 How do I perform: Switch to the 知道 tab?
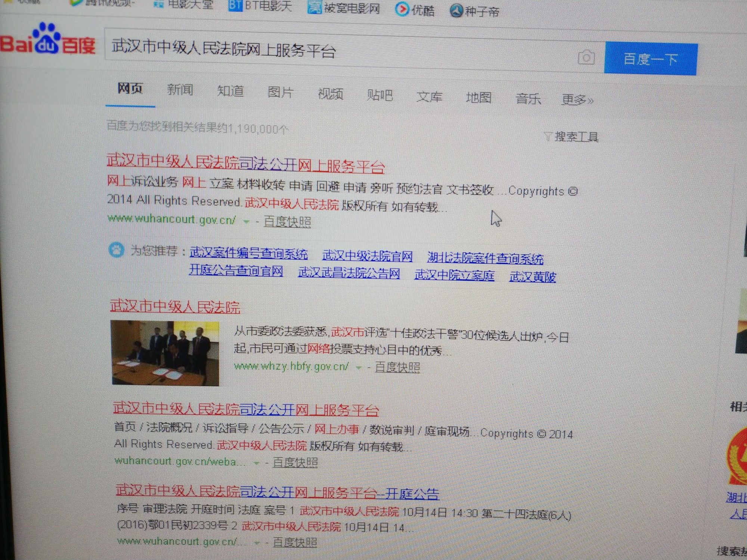tap(230, 91)
